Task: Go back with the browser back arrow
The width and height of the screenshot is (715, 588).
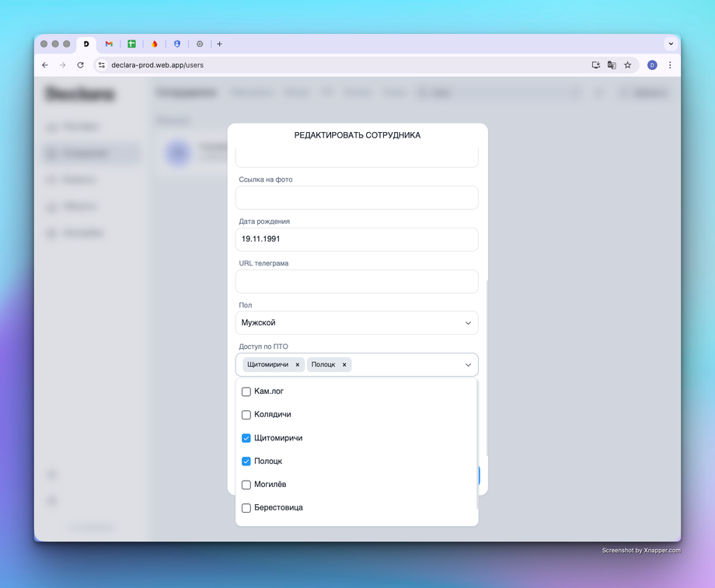Action: tap(45, 65)
